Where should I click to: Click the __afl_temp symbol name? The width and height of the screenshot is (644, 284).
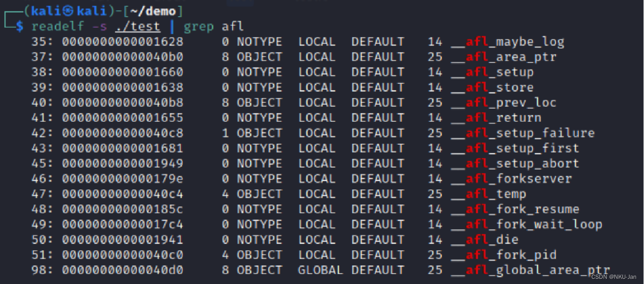coord(488,194)
